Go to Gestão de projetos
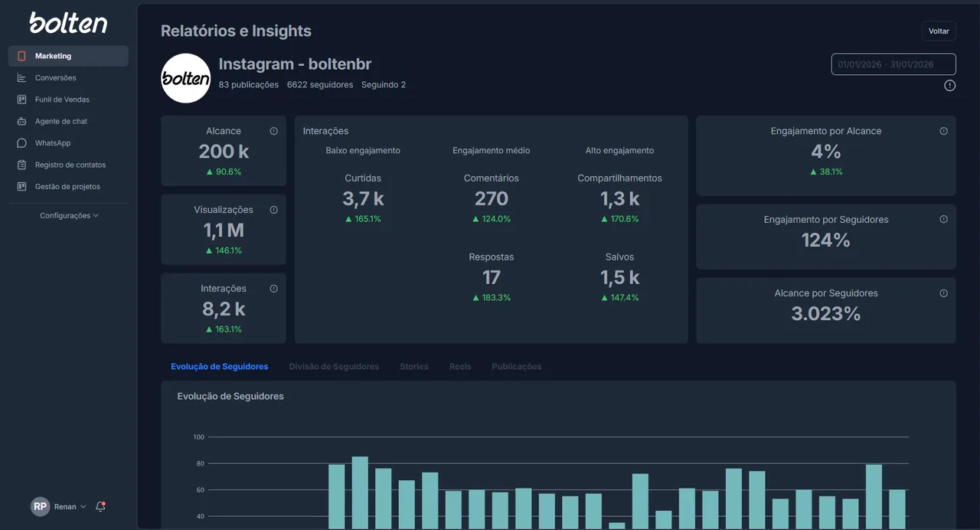 click(68, 186)
